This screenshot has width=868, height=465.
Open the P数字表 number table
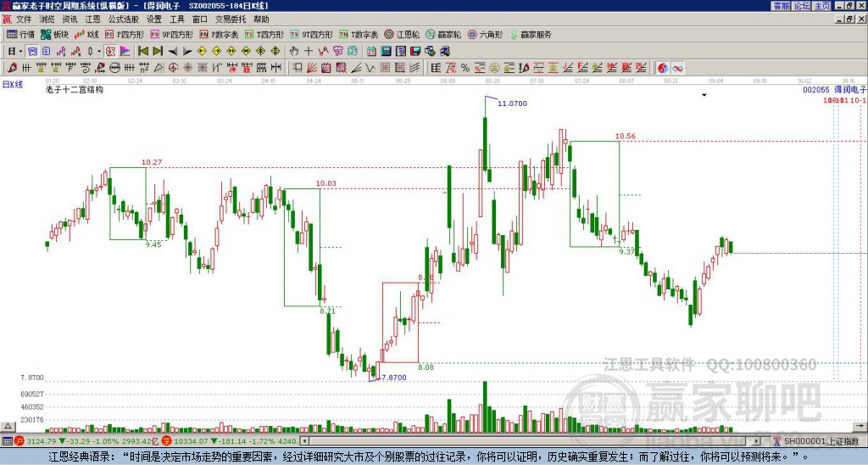pos(219,34)
